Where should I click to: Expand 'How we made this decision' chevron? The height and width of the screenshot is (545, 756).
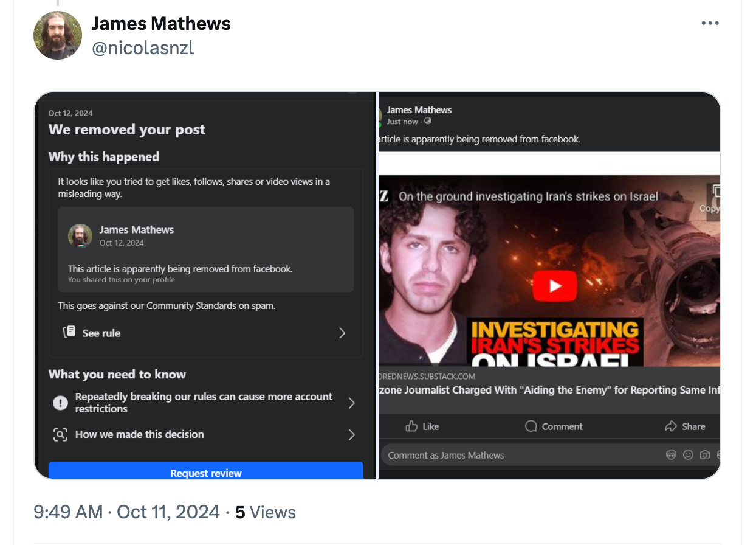click(x=351, y=434)
